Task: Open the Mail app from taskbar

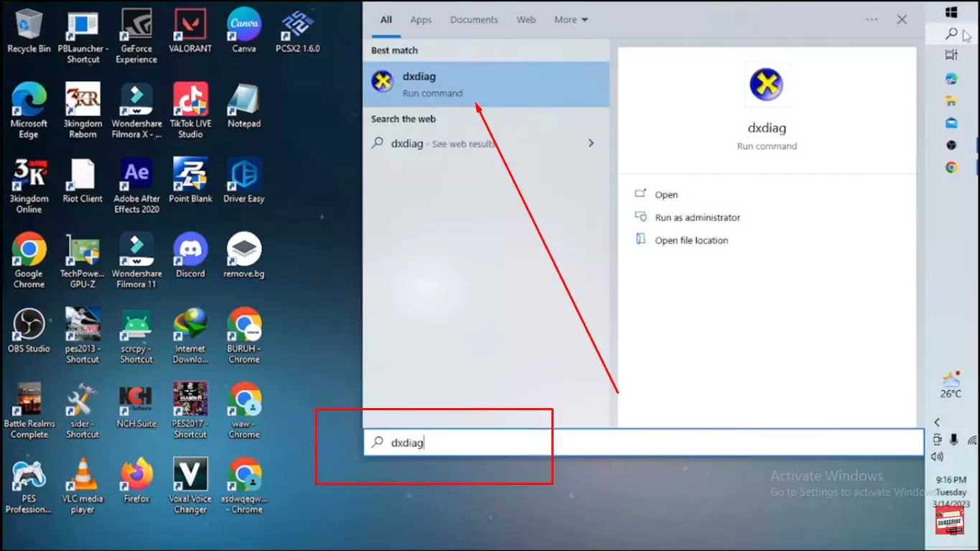Action: tap(952, 123)
